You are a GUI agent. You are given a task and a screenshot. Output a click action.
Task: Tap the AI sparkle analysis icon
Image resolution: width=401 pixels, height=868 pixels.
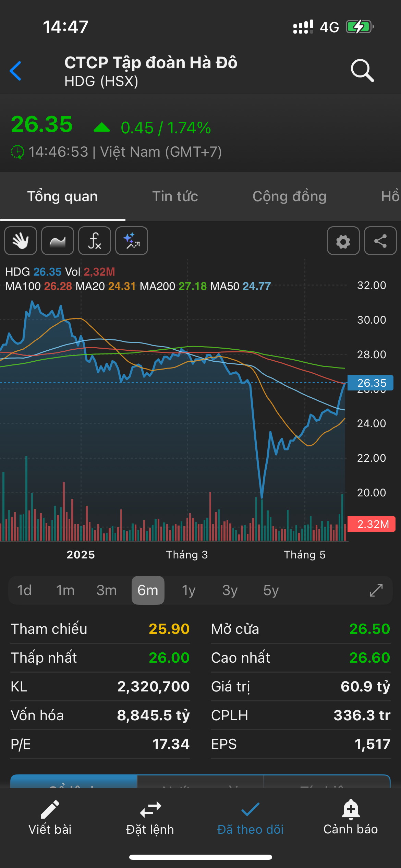[132, 241]
